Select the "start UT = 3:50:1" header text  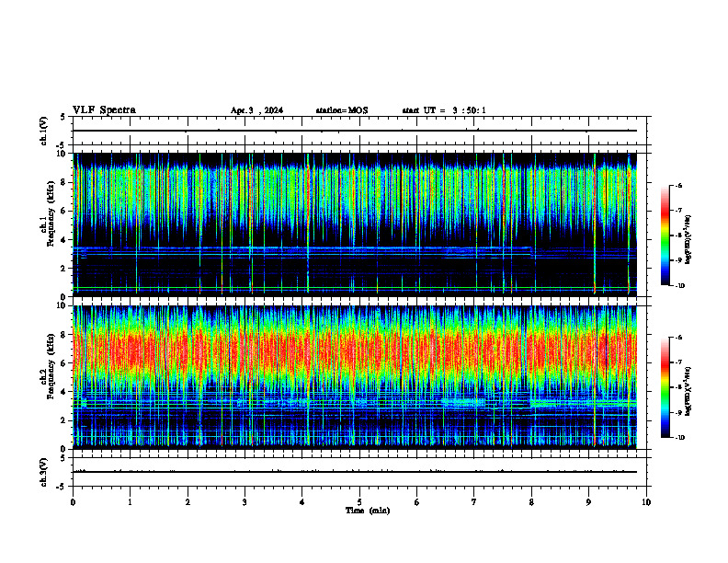coord(444,110)
